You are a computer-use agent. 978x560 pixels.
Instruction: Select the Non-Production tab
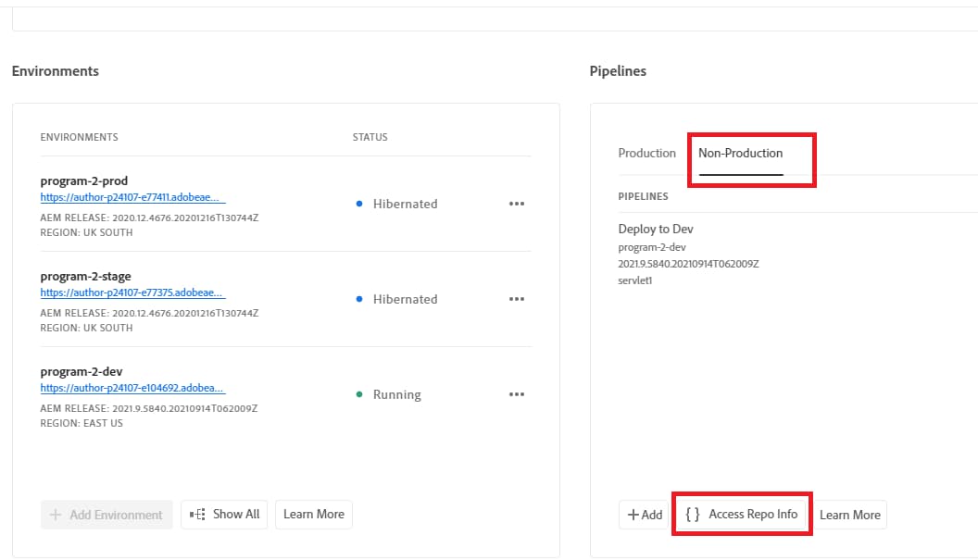coord(740,153)
